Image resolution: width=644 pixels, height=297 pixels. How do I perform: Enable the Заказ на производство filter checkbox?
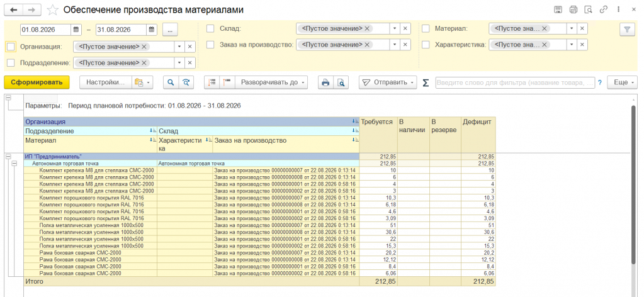coord(210,45)
